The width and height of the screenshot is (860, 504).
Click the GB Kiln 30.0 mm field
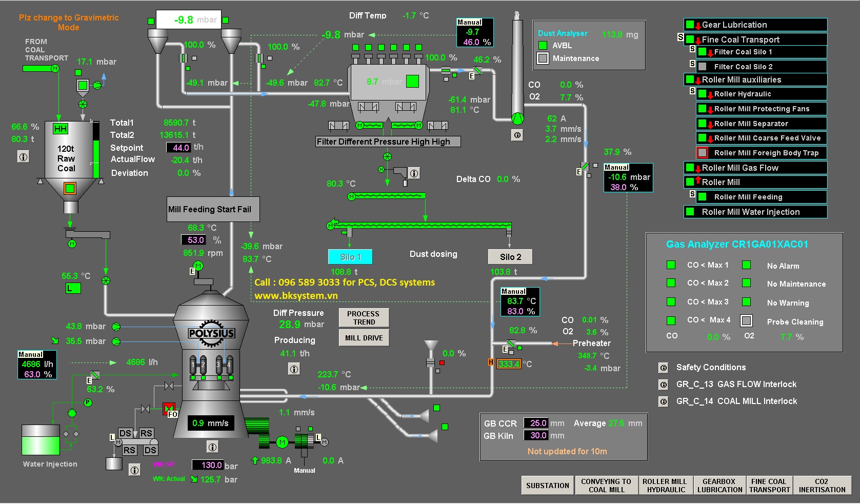point(536,435)
